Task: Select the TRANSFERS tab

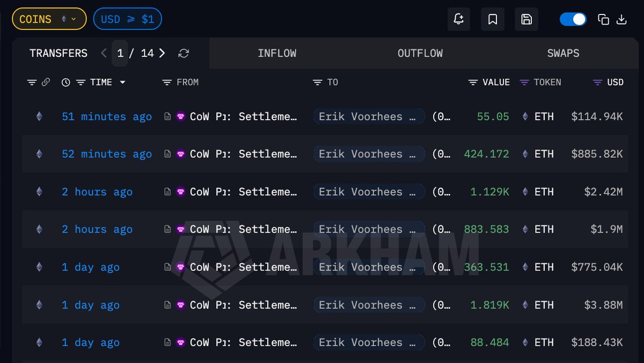Action: click(x=58, y=53)
